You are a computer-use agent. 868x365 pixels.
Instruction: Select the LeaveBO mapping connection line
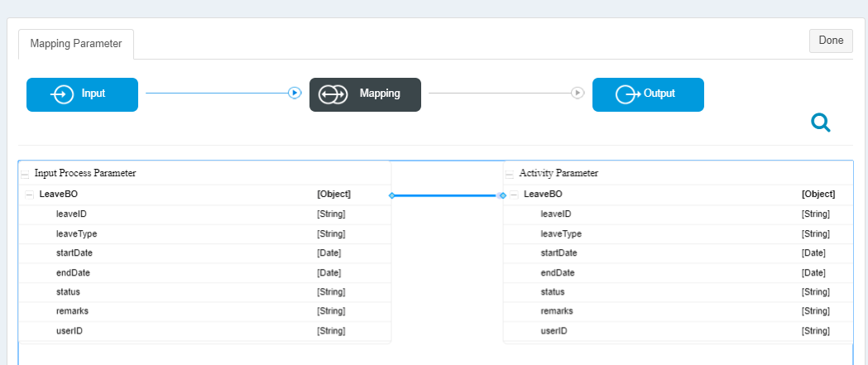click(x=448, y=195)
